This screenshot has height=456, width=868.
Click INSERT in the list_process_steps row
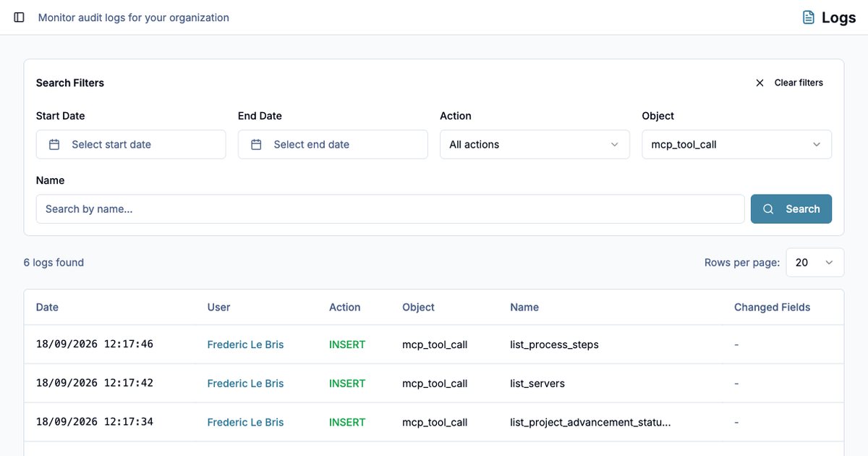(x=347, y=345)
